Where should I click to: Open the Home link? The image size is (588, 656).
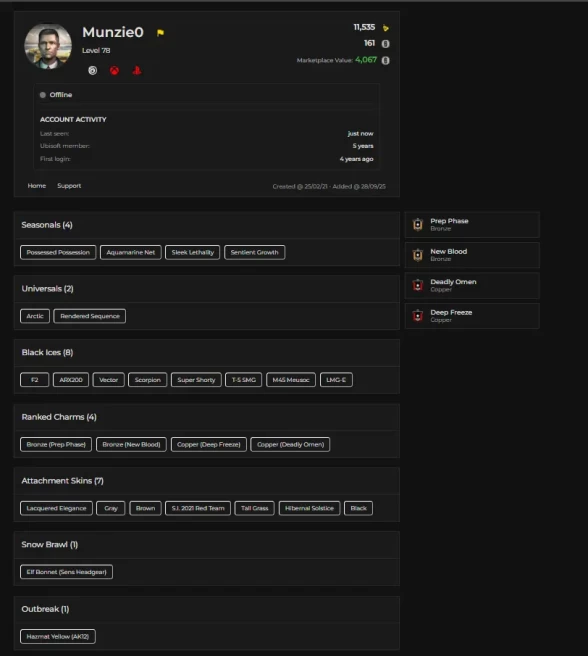[x=37, y=186]
